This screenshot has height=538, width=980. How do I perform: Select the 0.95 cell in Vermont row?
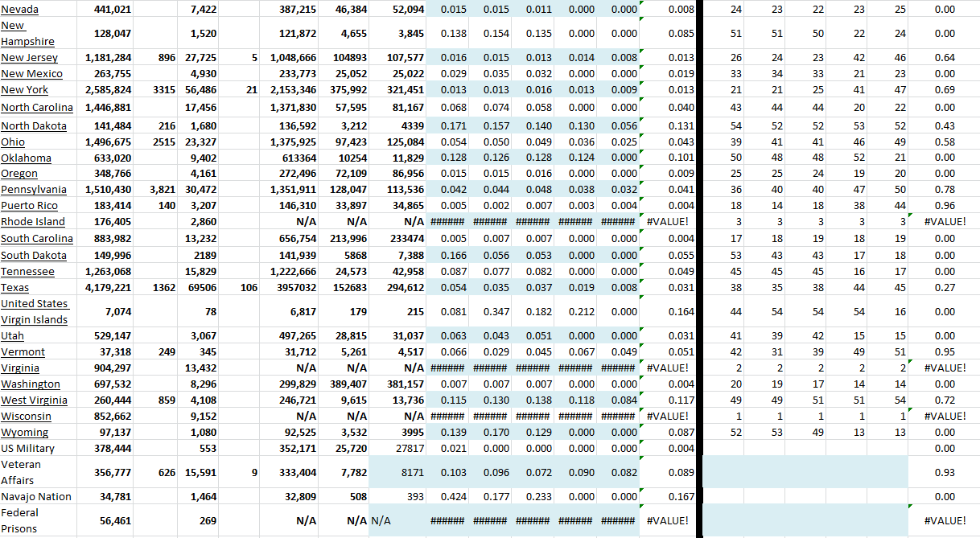point(945,352)
